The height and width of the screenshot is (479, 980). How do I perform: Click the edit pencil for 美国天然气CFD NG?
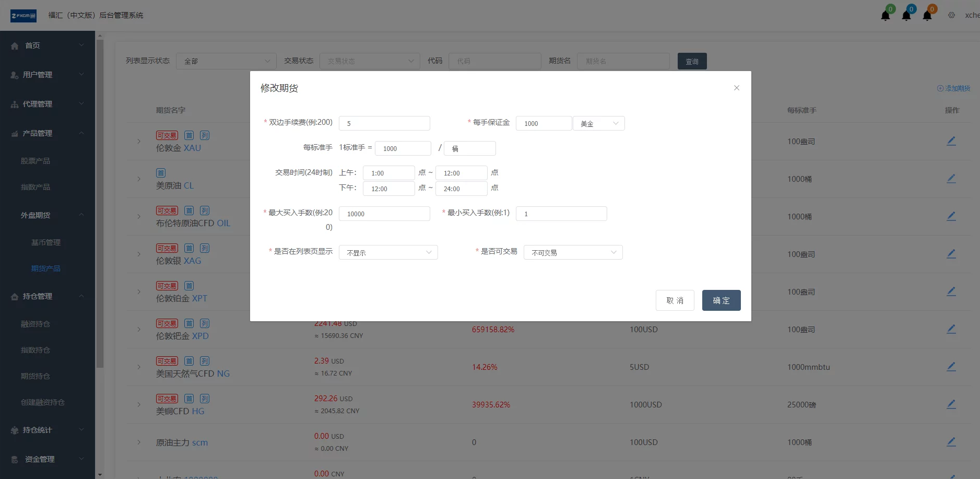coord(951,366)
